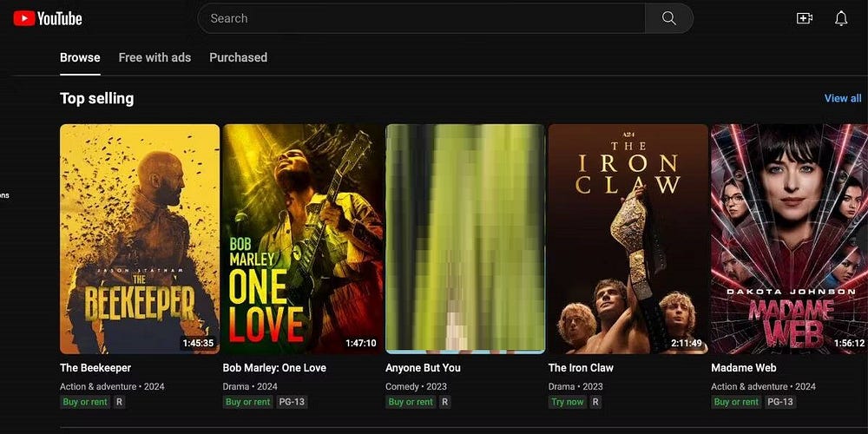Open the Madame Web poster thumbnail
Screen dimensions: 868x434
[x=788, y=239]
